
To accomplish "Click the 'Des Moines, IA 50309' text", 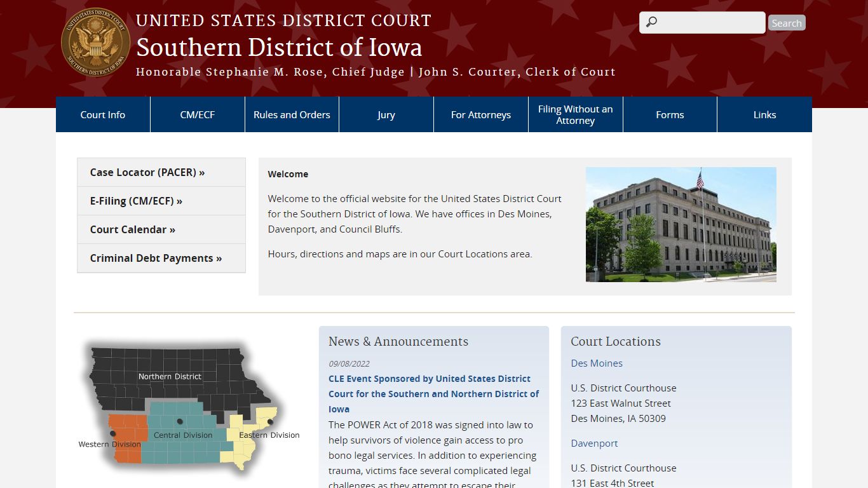I will click(x=618, y=419).
